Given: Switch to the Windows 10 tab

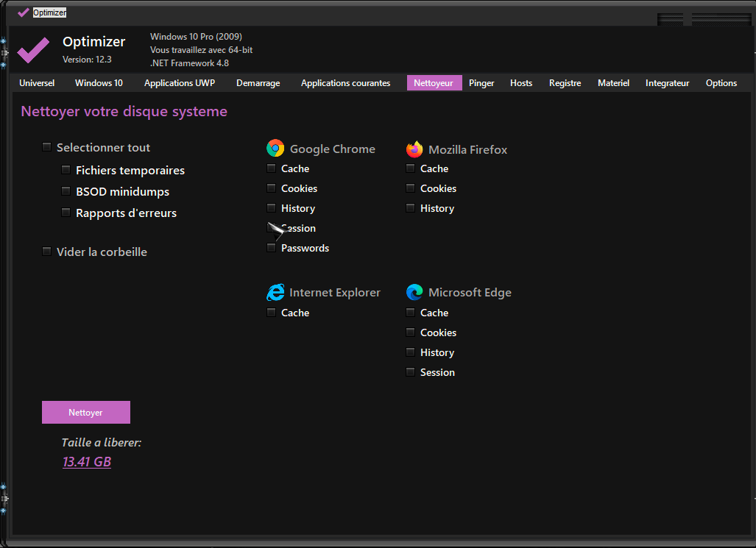Looking at the screenshot, I should point(99,83).
